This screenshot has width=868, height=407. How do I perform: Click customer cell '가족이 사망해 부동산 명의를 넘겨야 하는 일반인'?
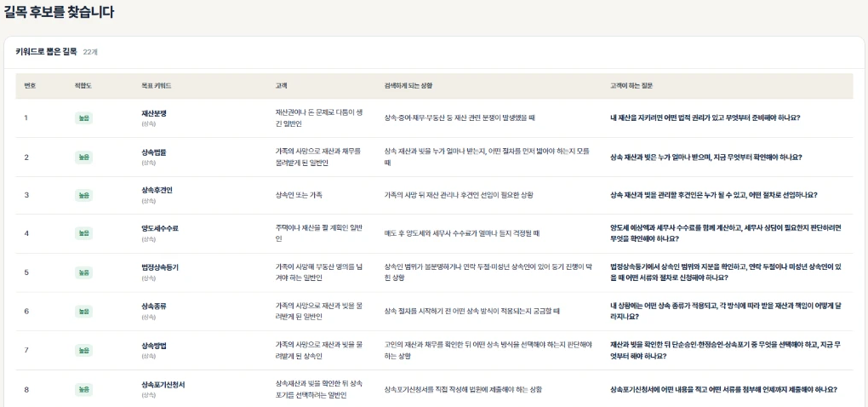click(x=319, y=272)
